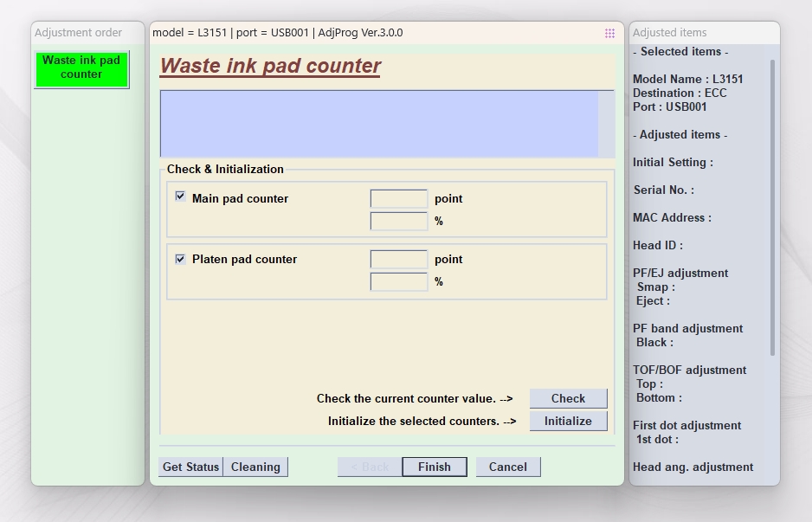Click the '- Adjusted items -' header
The image size is (812, 522).
(680, 135)
